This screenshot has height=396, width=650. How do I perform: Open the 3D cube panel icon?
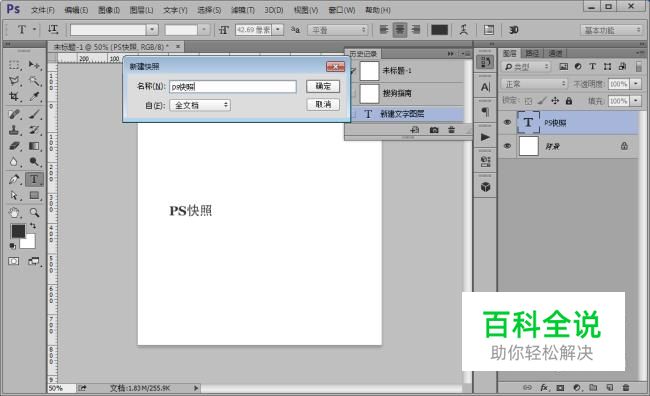point(485,187)
